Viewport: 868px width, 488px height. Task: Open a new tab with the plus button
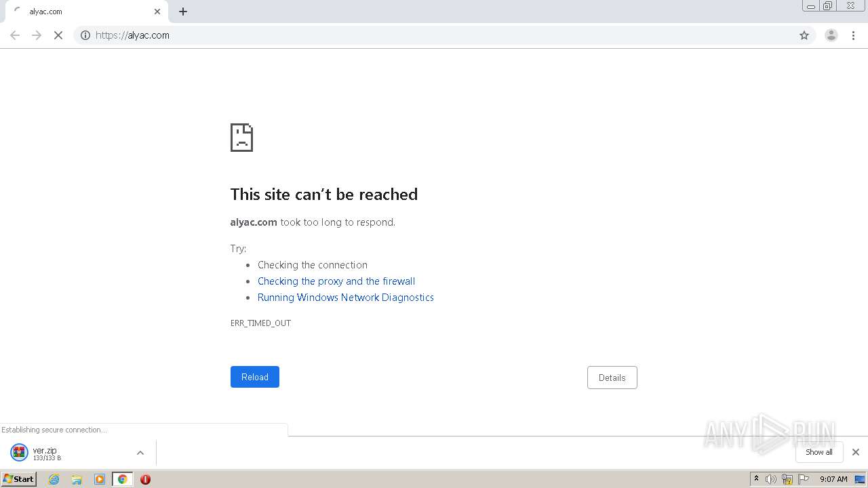(183, 12)
